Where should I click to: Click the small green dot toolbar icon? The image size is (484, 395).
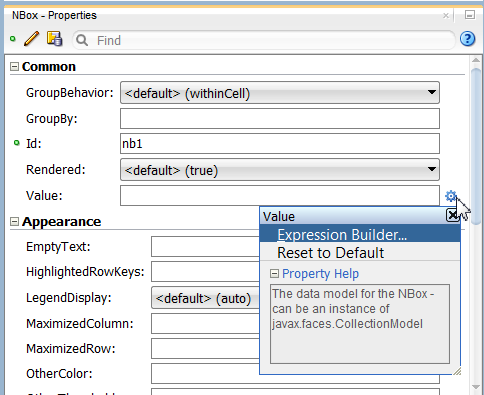pos(13,39)
